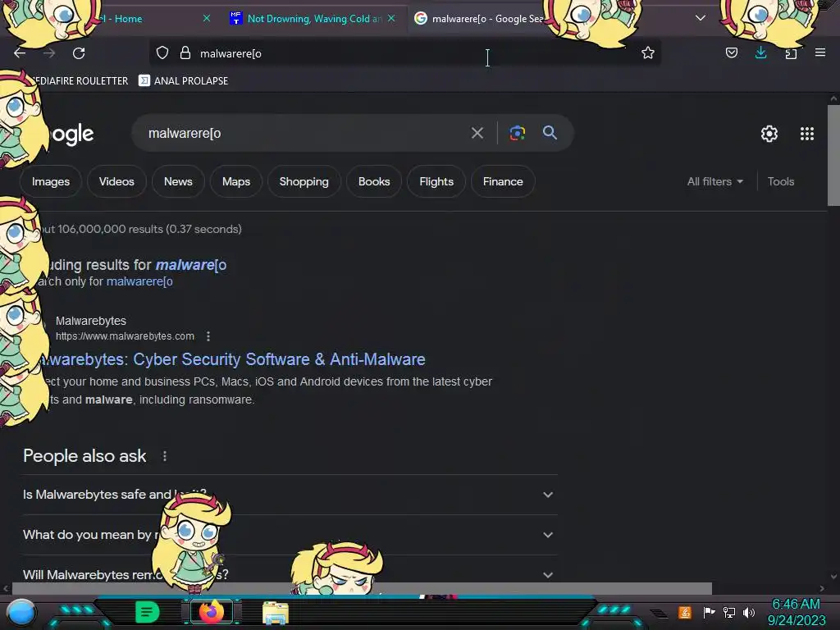Click the orange Java tray icon
This screenshot has height=630, width=840.
tap(685, 612)
